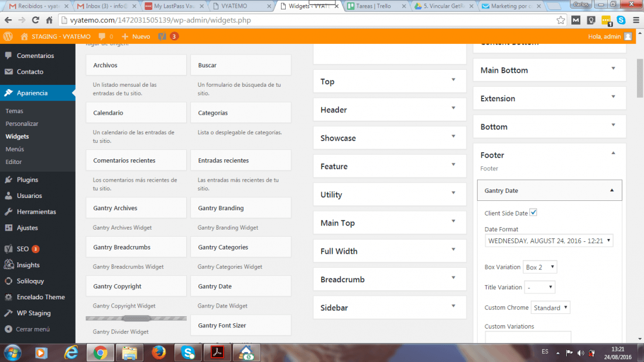Open Firefox from the taskbar
Screen dimensions: 644x362
coord(159,353)
